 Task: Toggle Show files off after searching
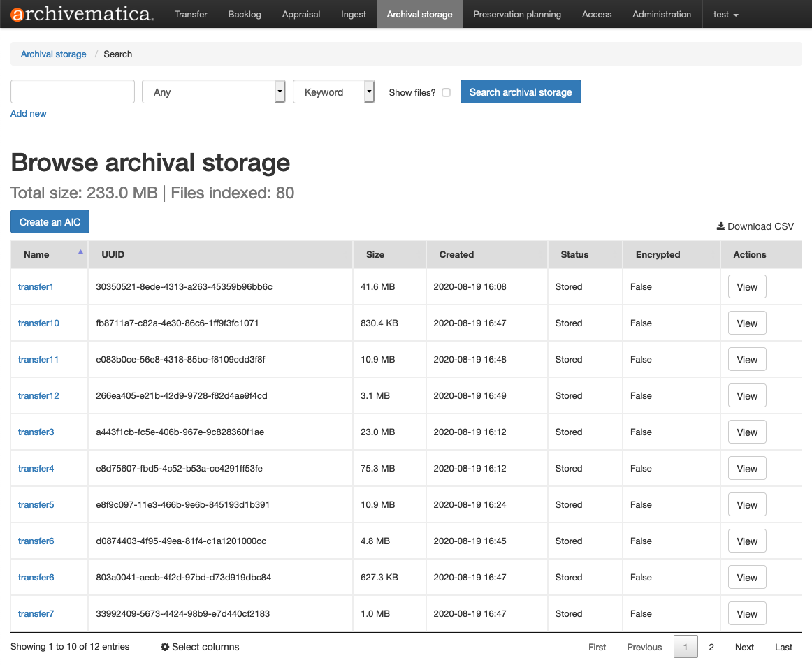446,92
